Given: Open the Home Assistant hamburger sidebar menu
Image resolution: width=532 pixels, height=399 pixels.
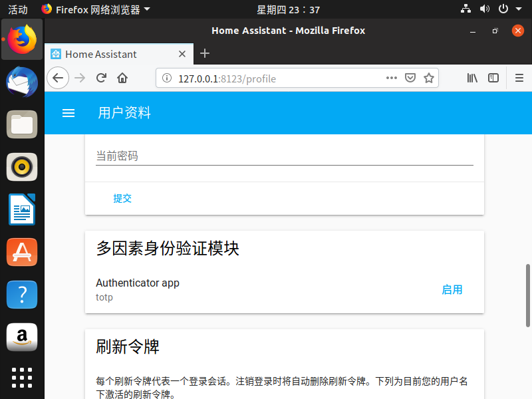Looking at the screenshot, I should point(68,113).
